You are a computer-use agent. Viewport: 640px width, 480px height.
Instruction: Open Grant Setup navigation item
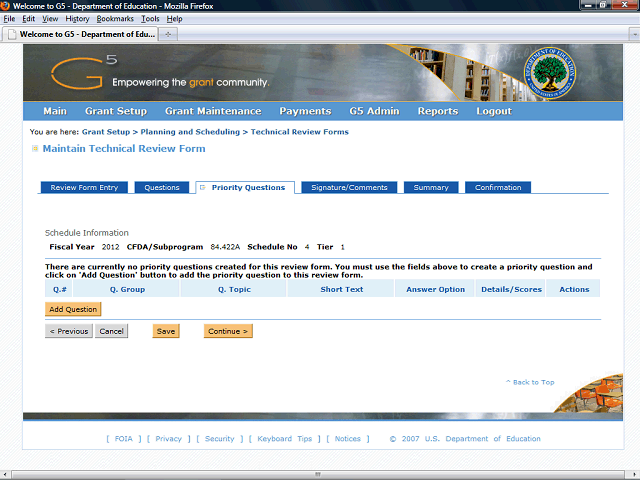[x=116, y=111]
